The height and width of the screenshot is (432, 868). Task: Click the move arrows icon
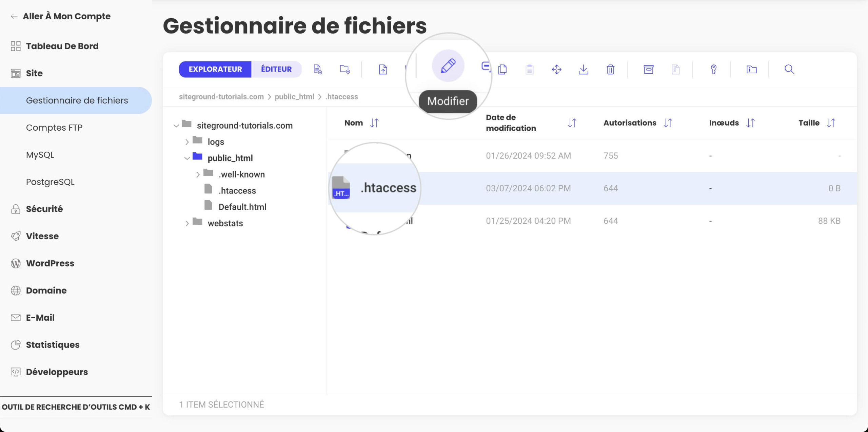click(556, 69)
